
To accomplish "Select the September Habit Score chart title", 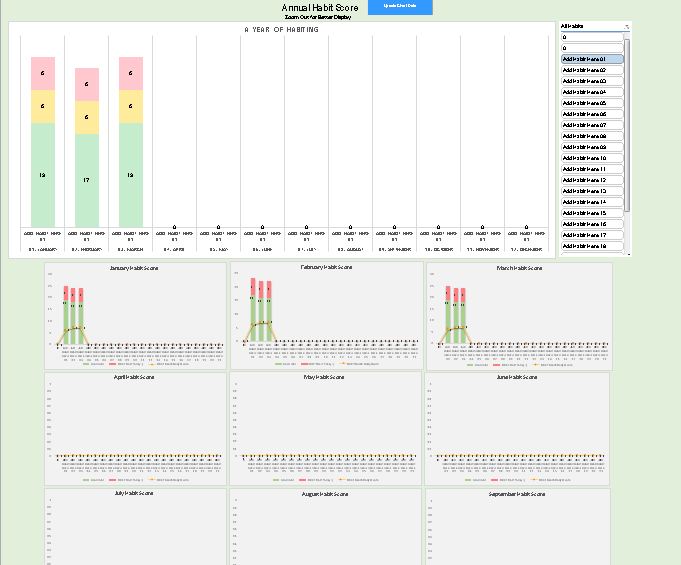I will [516, 494].
